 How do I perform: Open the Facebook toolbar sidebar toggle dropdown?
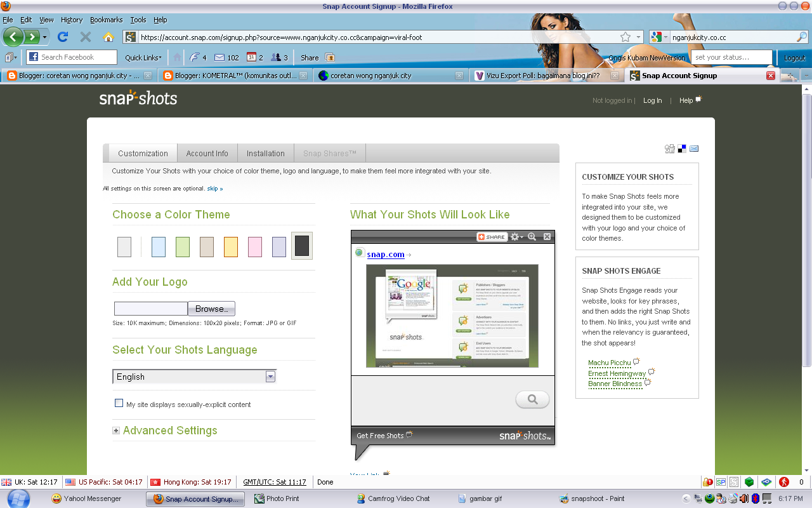click(x=11, y=57)
